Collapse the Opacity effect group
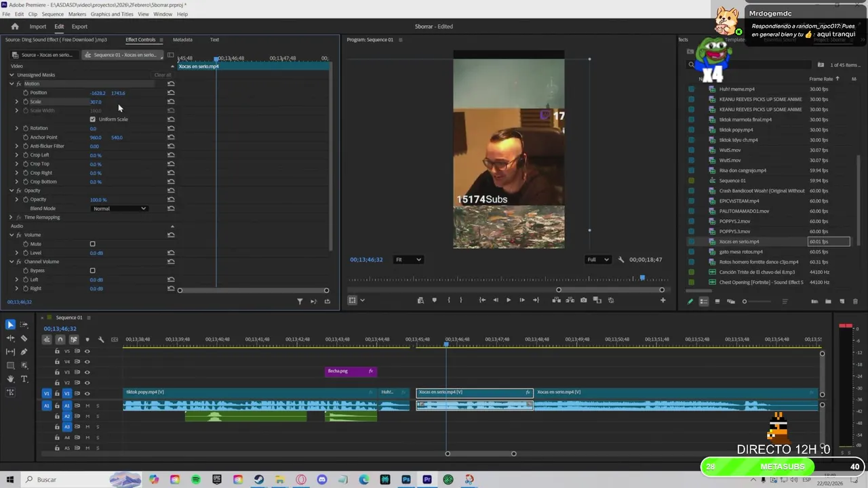 click(12, 190)
